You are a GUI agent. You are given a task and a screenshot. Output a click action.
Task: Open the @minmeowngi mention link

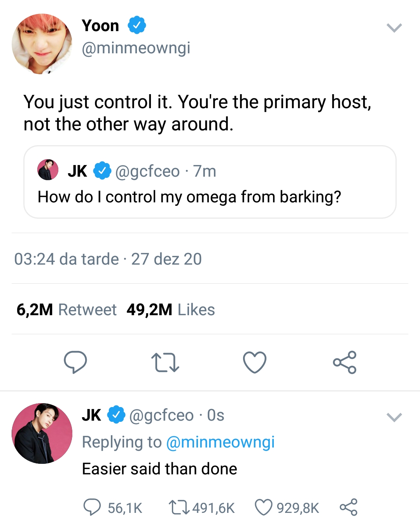(220, 442)
